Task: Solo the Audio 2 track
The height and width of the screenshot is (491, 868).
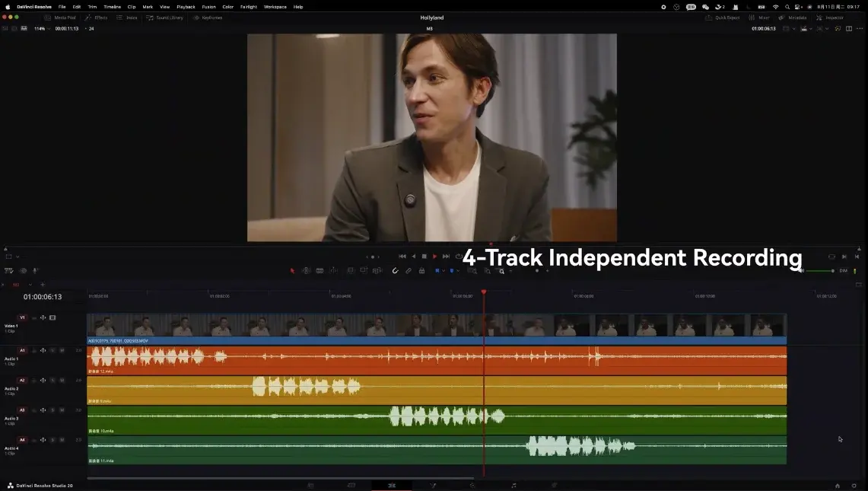Action: pos(52,381)
